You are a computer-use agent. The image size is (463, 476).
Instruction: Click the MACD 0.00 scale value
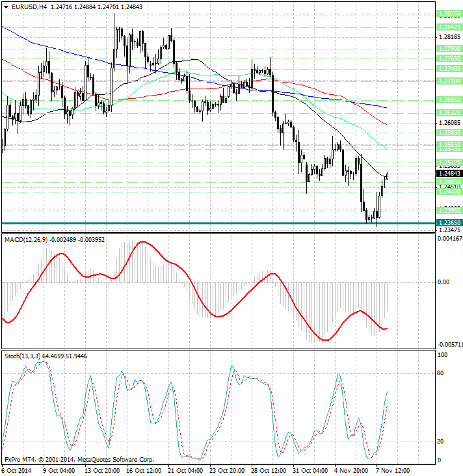[x=443, y=282]
